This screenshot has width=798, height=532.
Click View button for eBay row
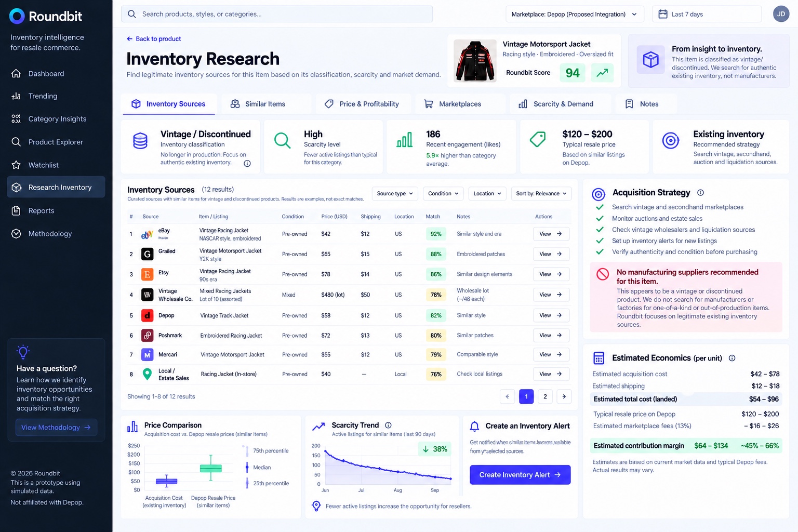coord(551,234)
